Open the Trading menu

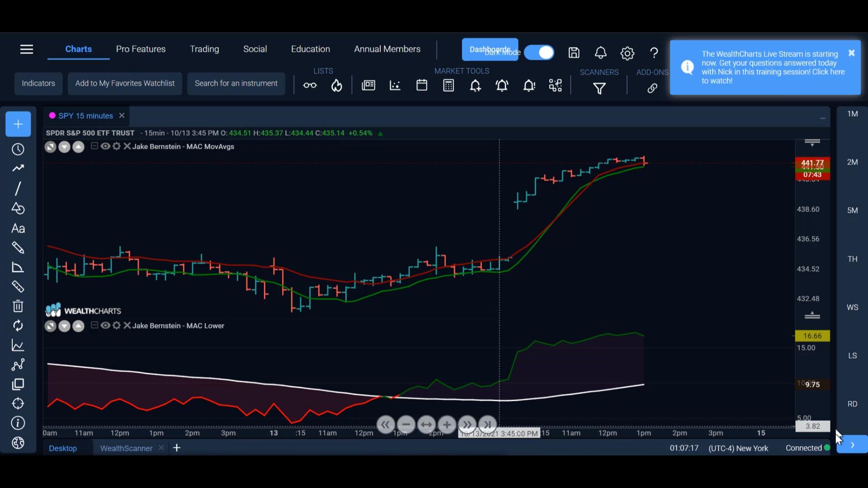[x=204, y=49]
